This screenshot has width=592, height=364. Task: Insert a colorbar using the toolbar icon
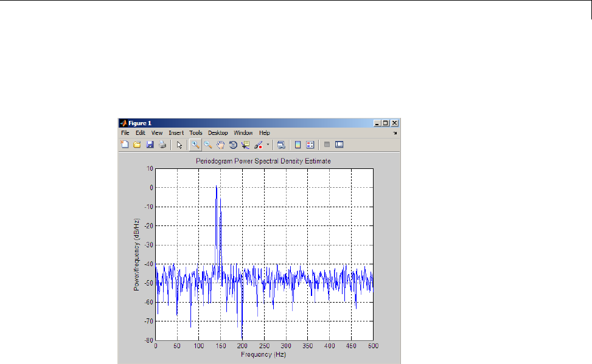coord(298,145)
